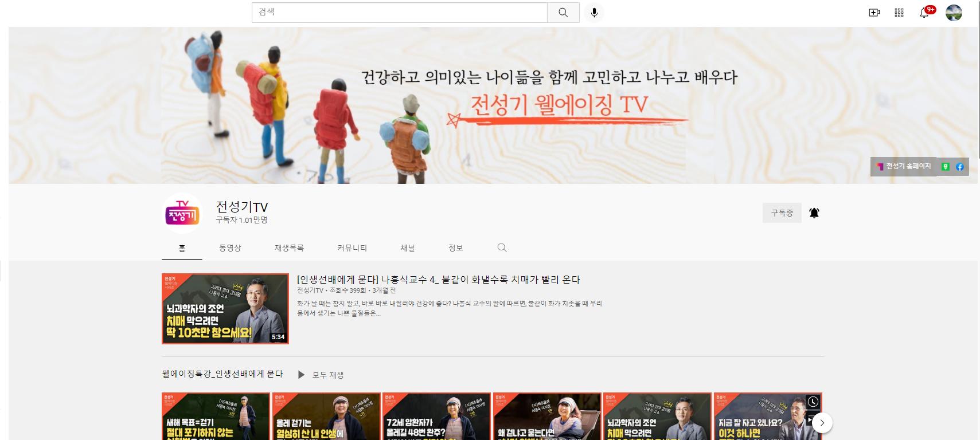Switch to the 동영상 tab
The width and height of the screenshot is (980, 440).
230,248
